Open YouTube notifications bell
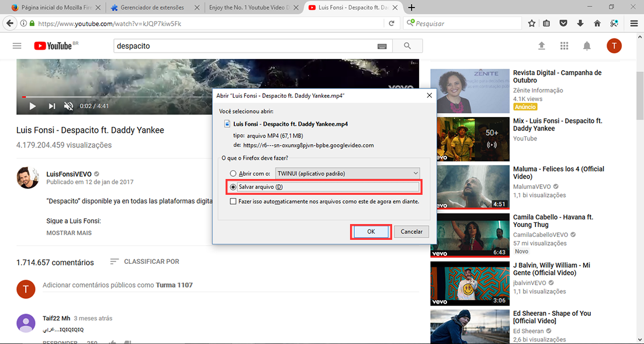Viewport: 644px width, 344px height. point(587,46)
